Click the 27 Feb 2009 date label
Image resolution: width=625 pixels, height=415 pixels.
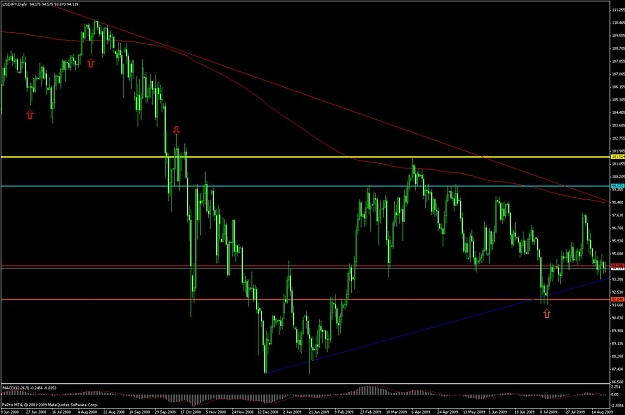click(x=371, y=411)
